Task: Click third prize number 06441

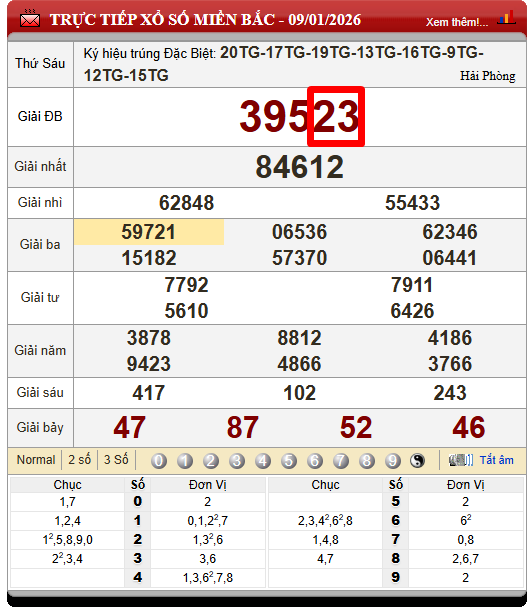Action: click(450, 258)
